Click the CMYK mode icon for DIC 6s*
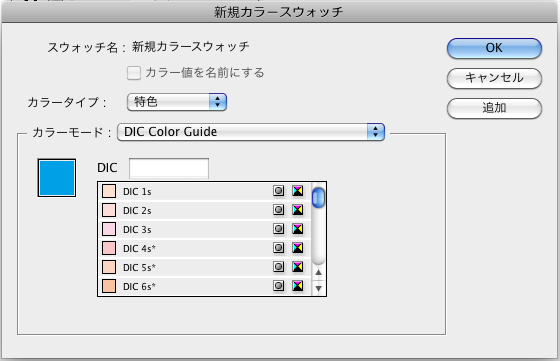Viewport: 560px width, 361px height. 298,285
